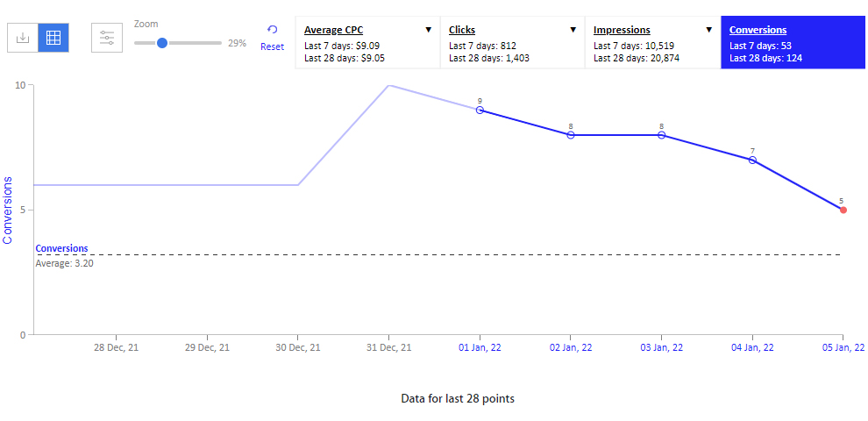
Task: Click the Reset link text
Action: click(x=272, y=47)
